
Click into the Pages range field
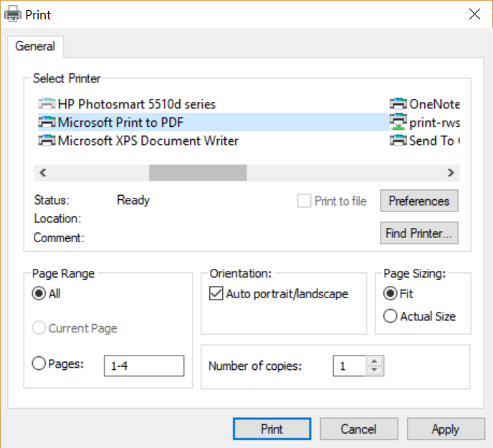point(144,366)
